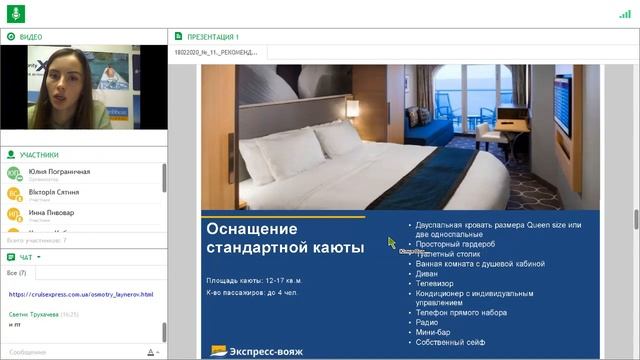Click the Видео panel icon

click(11, 37)
